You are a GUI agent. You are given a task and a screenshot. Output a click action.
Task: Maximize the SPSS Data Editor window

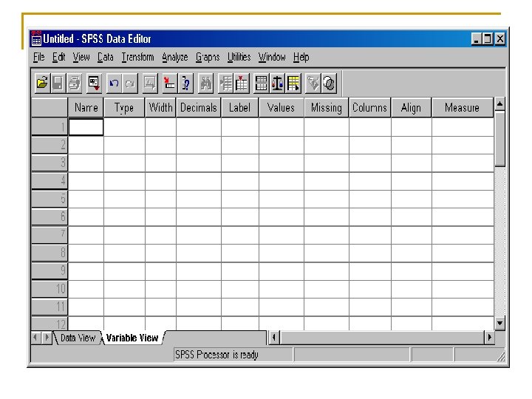pyautogui.click(x=488, y=39)
